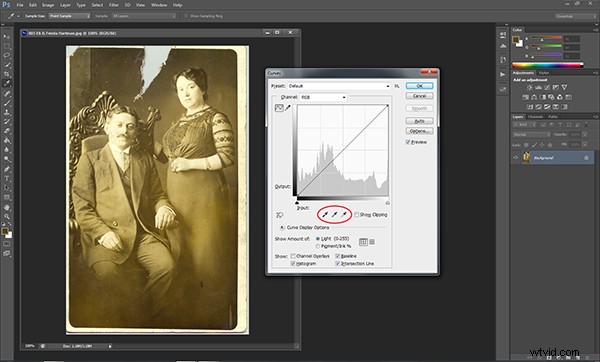Image resolution: width=600 pixels, height=362 pixels.
Task: Open the Actions panel play icon
Action: [503, 74]
